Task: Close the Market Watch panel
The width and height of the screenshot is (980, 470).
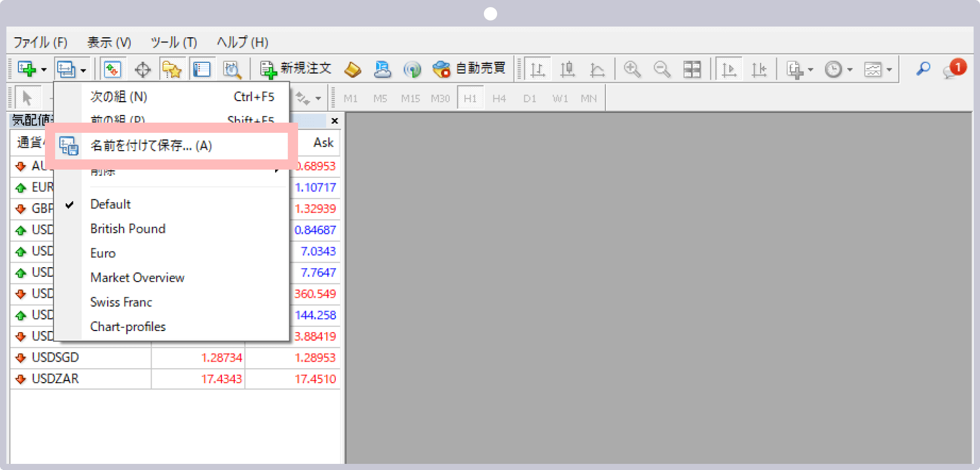Action: pos(334,121)
